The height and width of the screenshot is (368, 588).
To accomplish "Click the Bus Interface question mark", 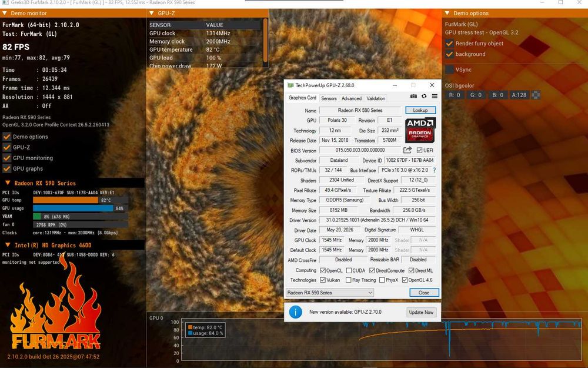I will [435, 170].
